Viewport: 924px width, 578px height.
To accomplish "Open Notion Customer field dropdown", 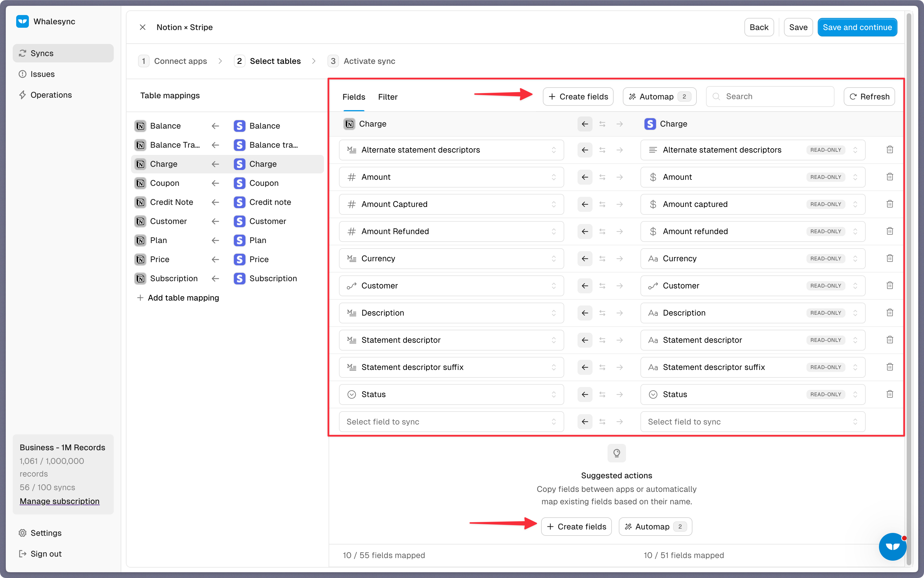I will point(451,286).
